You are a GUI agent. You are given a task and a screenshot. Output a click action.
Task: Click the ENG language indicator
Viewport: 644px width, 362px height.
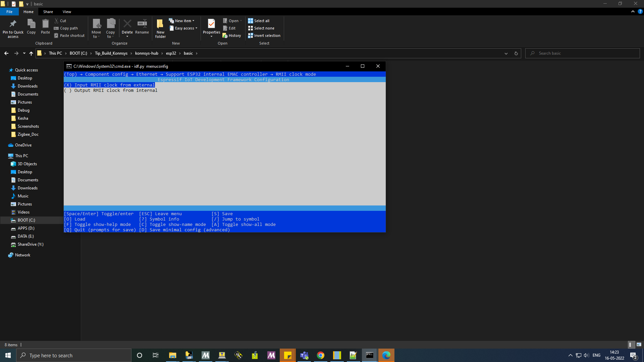coord(596,355)
